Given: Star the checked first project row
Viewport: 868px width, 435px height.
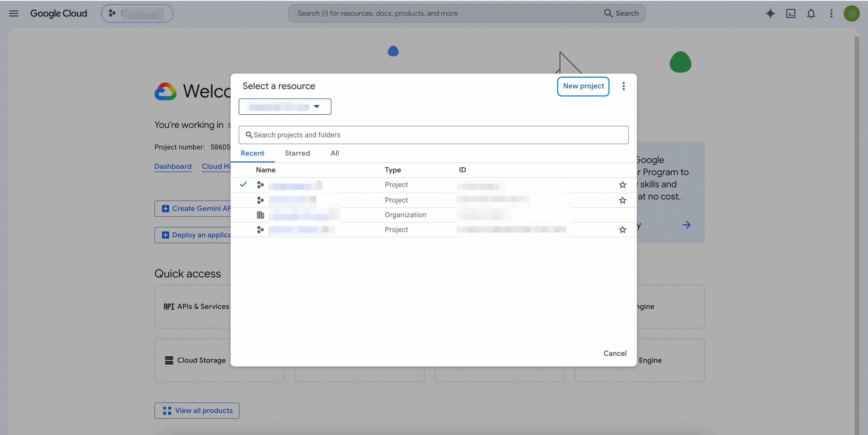Looking at the screenshot, I should tap(622, 185).
